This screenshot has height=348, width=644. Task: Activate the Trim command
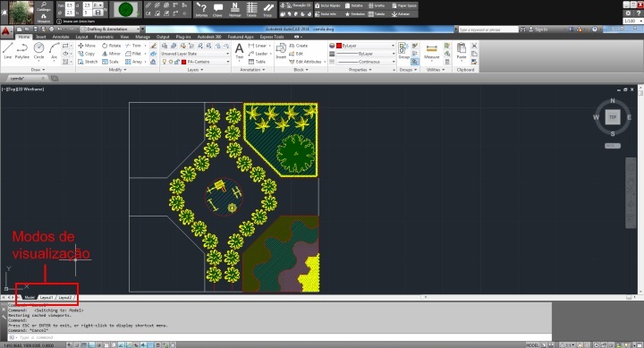click(x=133, y=46)
